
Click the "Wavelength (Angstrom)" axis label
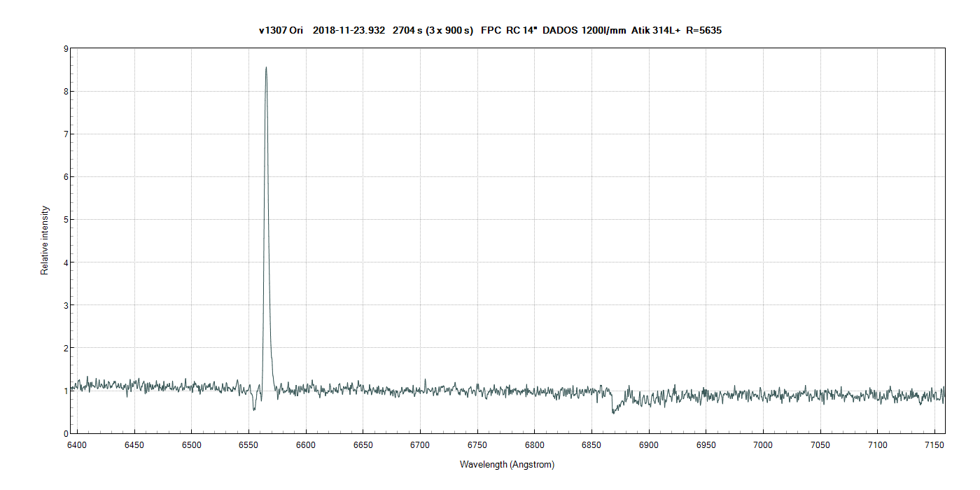pyautogui.click(x=507, y=465)
